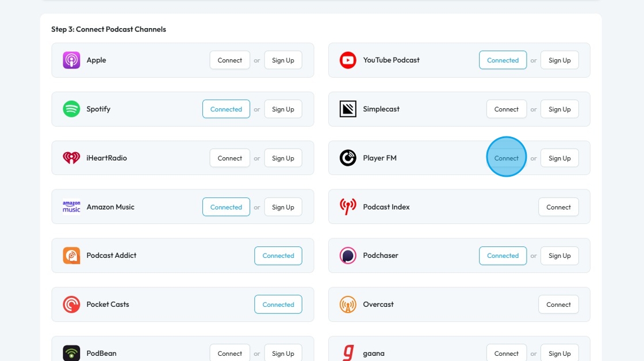Viewport: 644px width, 361px height.
Task: Sign up for gaana
Action: coord(559,353)
